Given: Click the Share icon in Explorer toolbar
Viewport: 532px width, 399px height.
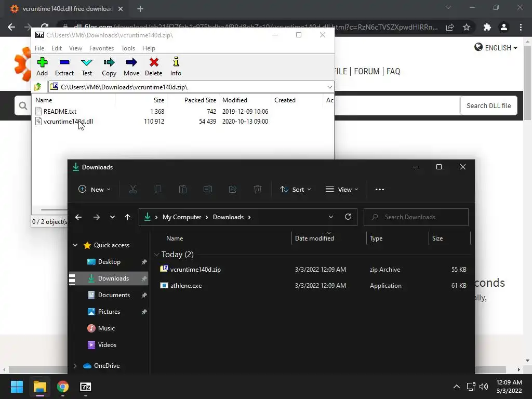Looking at the screenshot, I should 232,189.
